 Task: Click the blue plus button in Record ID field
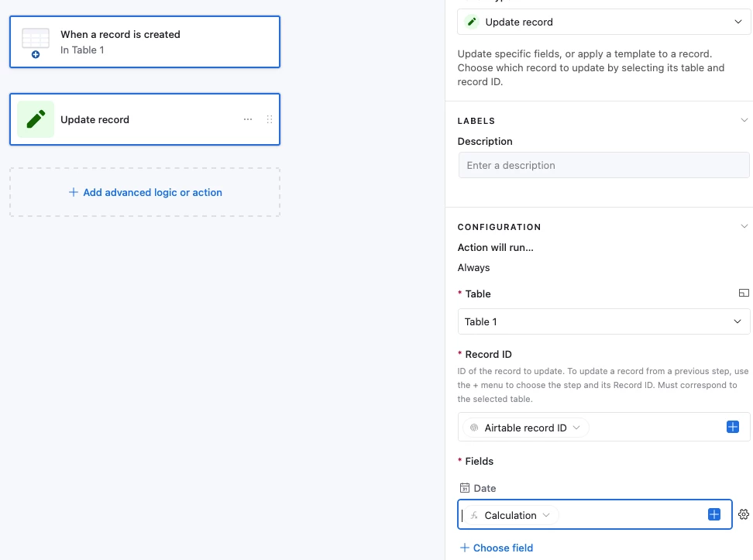[x=732, y=427]
